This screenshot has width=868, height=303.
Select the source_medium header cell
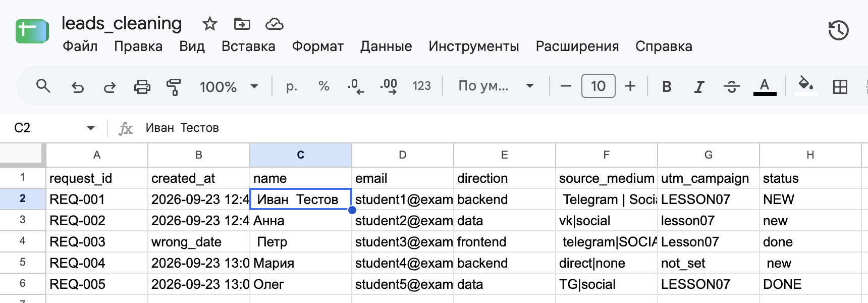pos(607,178)
